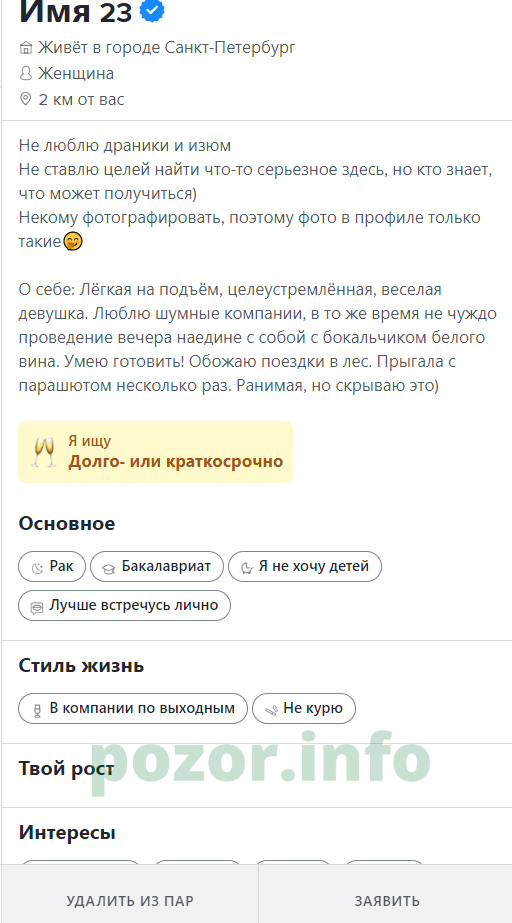Click the location pin distance icon
Image resolution: width=512 pixels, height=923 pixels.
pos(25,99)
